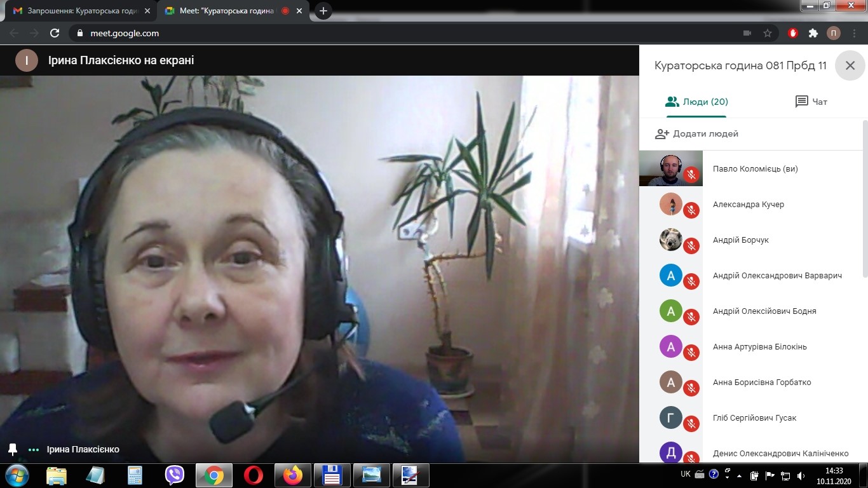Screen dimensions: 868x488
Task: Switch to the Gmail Запрошення tab
Action: (80, 11)
